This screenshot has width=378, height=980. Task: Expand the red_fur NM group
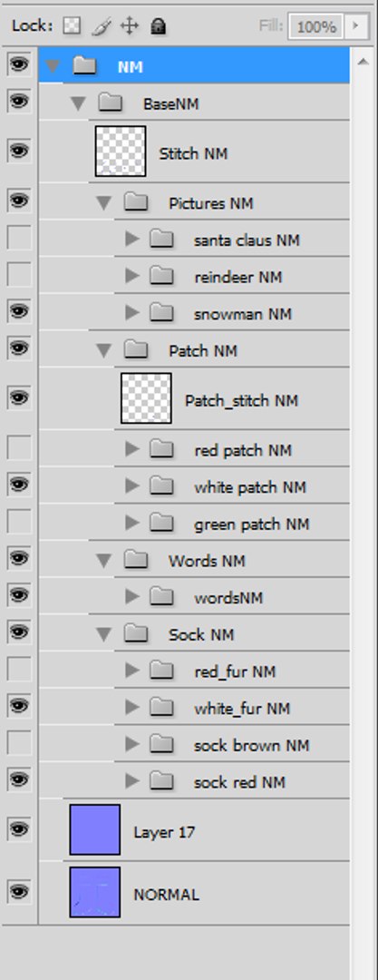point(131,671)
